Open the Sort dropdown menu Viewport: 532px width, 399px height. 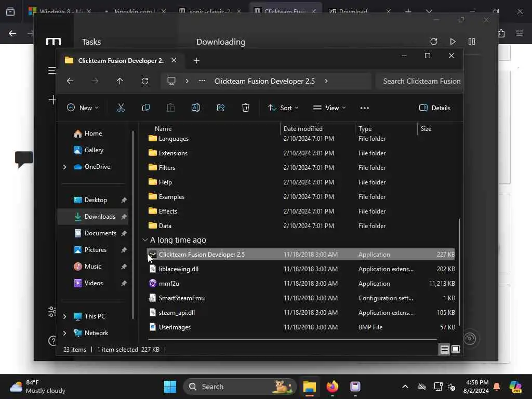283,108
